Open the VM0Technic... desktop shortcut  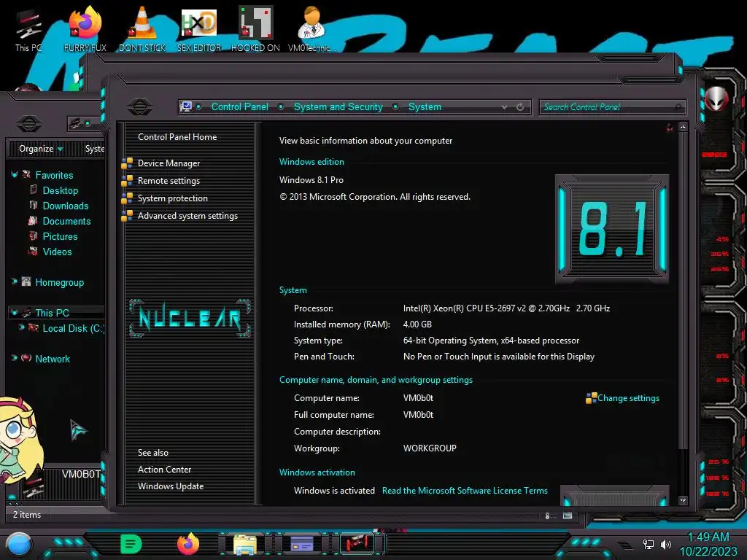[x=311, y=28]
